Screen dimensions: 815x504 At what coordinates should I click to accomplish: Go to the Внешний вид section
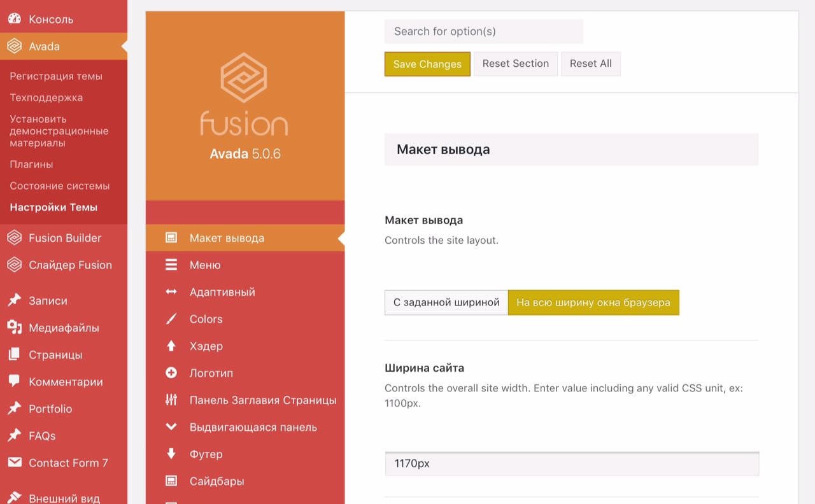pos(64,498)
